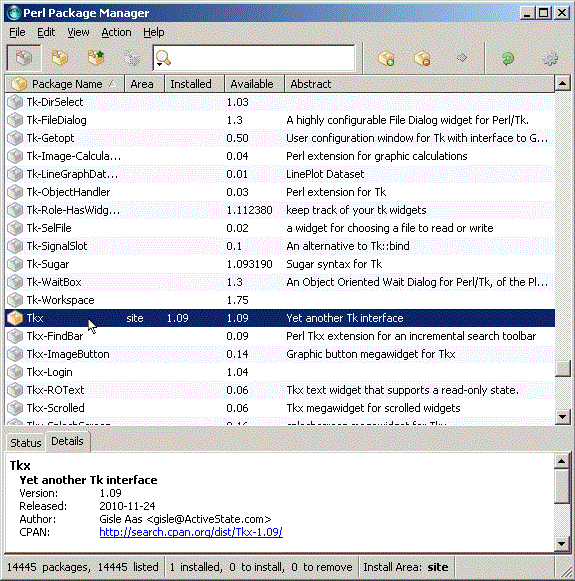Open preferences gear icon

[550, 59]
